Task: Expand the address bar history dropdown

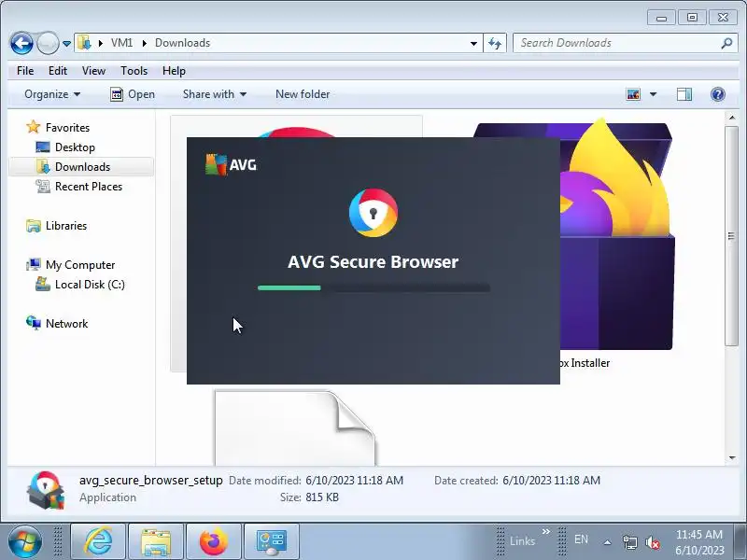Action: click(473, 43)
